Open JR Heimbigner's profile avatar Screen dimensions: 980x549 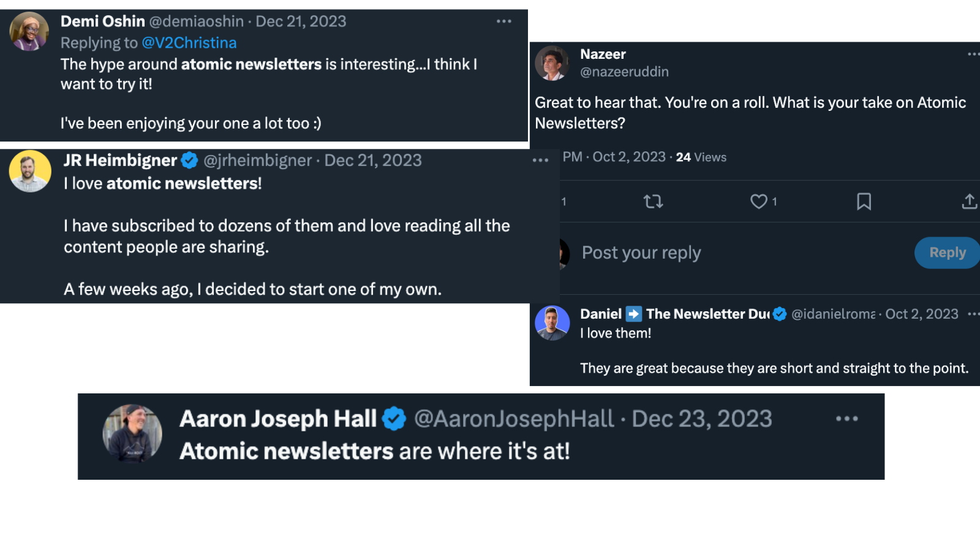(30, 171)
